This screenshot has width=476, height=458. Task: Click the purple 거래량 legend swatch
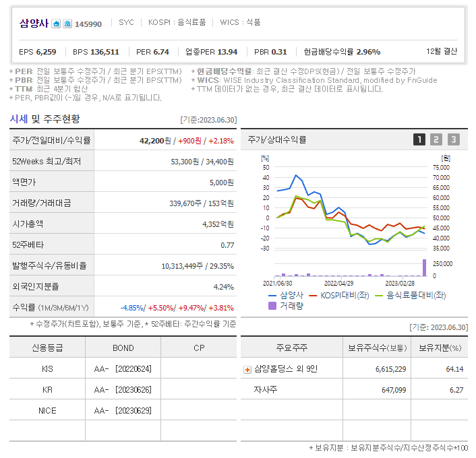(x=272, y=306)
